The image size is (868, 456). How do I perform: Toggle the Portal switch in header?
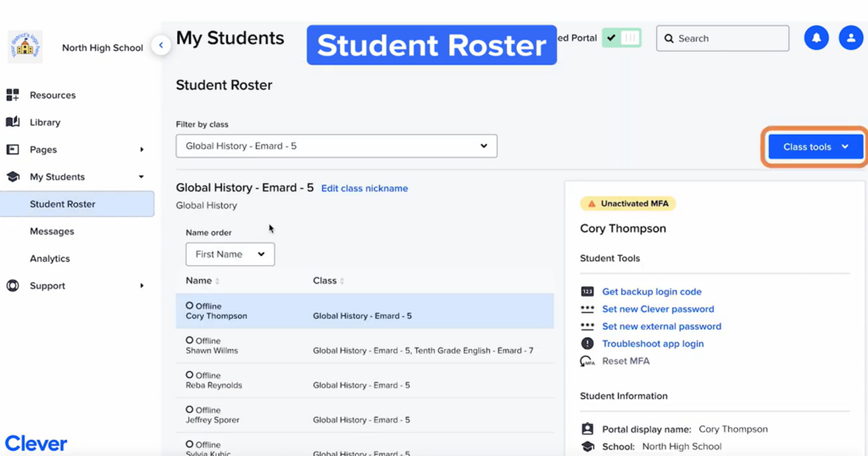621,38
